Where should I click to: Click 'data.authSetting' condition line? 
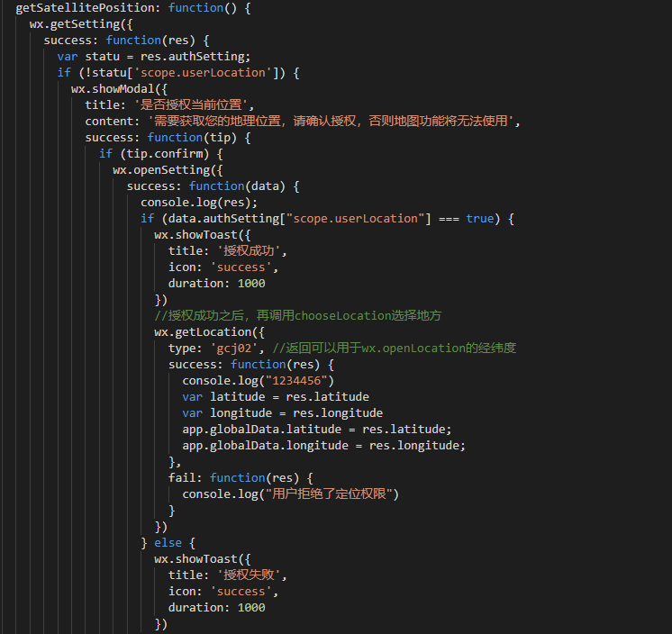327,219
